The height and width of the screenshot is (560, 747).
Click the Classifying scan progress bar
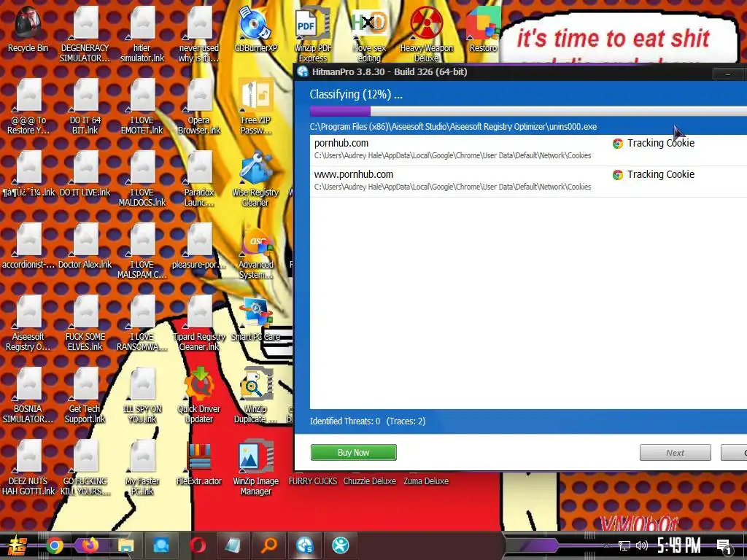528,111
